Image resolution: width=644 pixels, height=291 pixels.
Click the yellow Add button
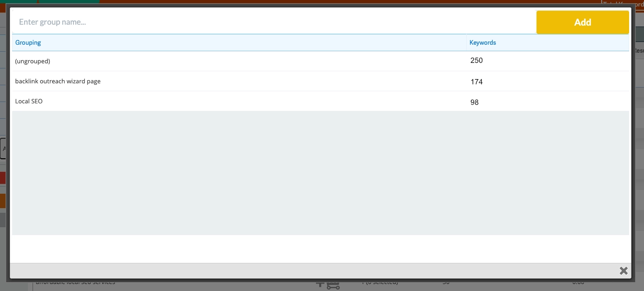tap(583, 22)
